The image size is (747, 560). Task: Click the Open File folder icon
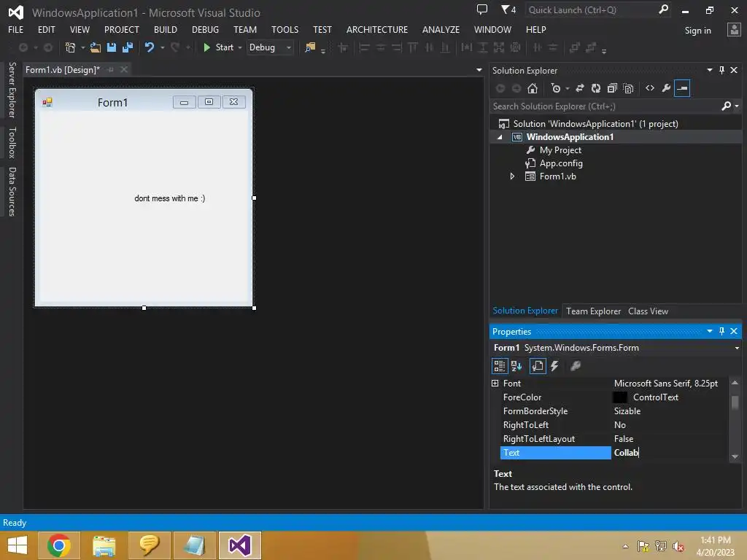[96, 47]
